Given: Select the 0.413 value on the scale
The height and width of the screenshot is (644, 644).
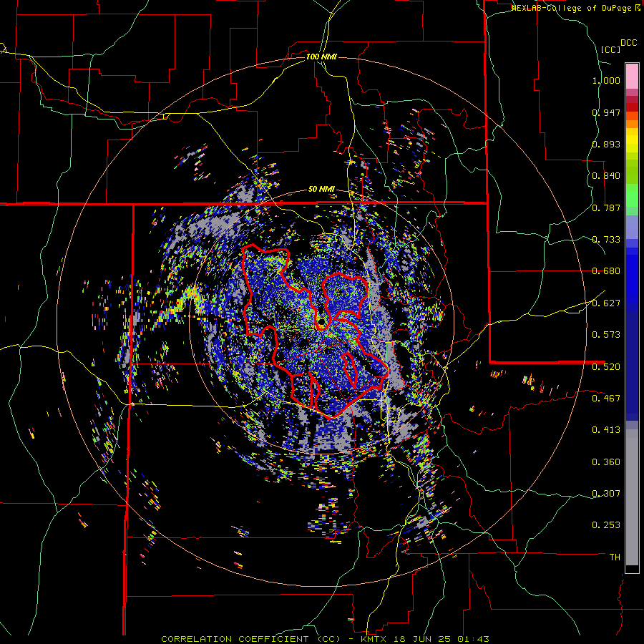Looking at the screenshot, I should pyautogui.click(x=606, y=430).
